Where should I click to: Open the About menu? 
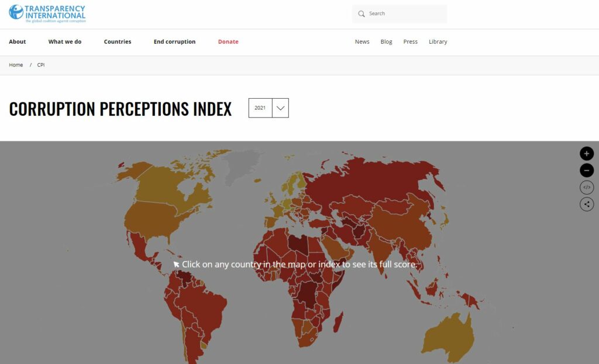tap(18, 41)
